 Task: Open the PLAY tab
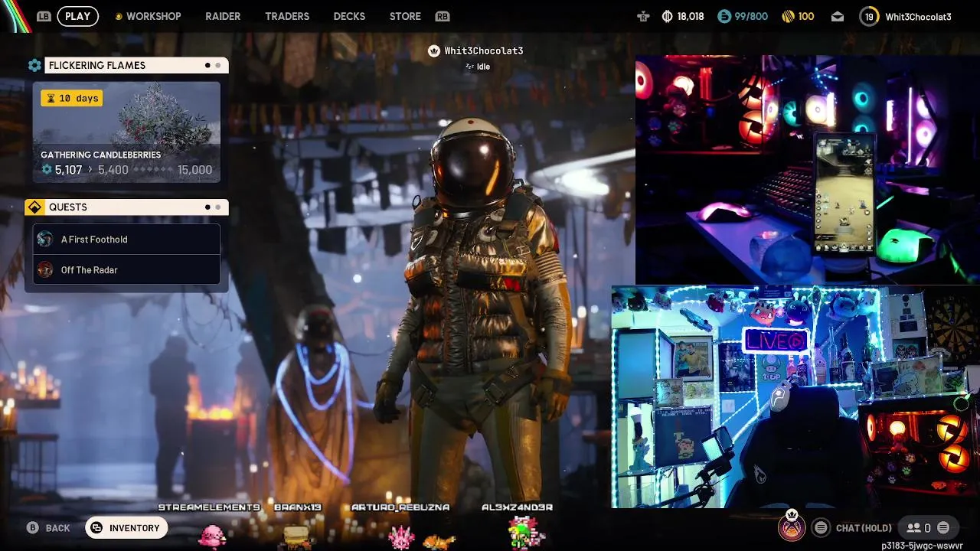77,16
